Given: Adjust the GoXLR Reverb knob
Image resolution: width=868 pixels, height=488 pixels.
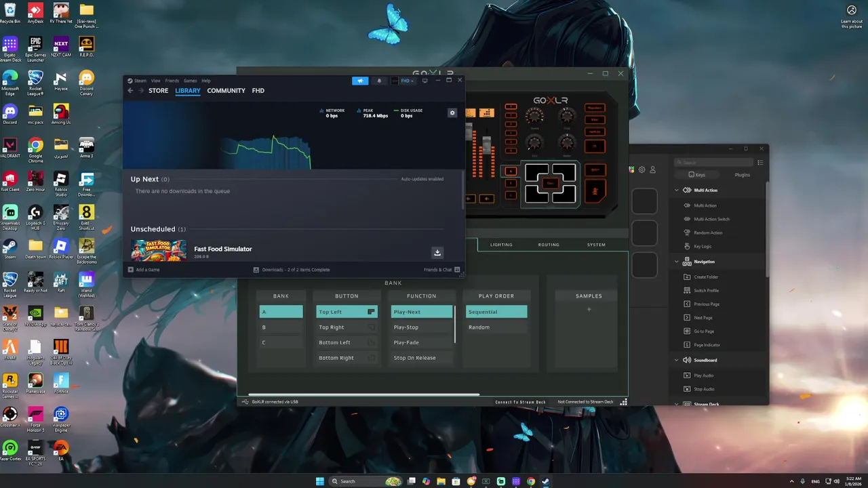Looking at the screenshot, I should tap(534, 116).
